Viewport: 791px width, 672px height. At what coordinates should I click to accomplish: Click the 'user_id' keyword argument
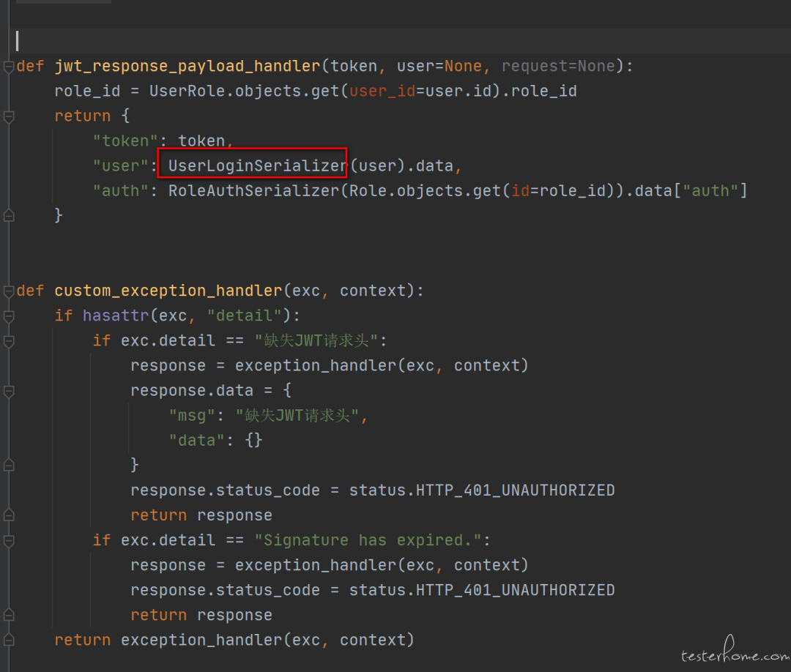[x=382, y=92]
